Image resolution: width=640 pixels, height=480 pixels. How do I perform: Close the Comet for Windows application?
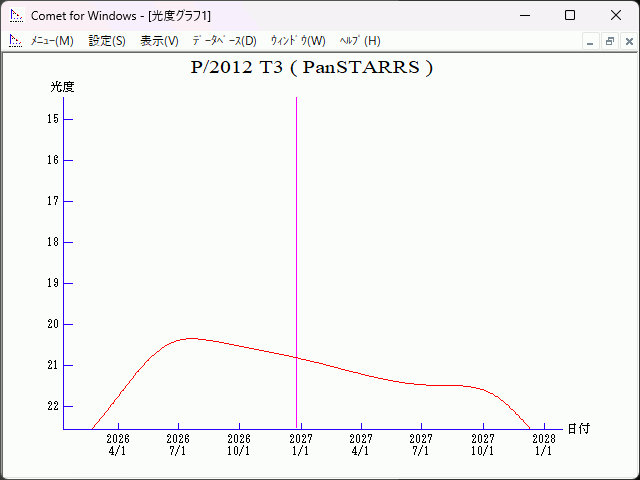(616, 16)
